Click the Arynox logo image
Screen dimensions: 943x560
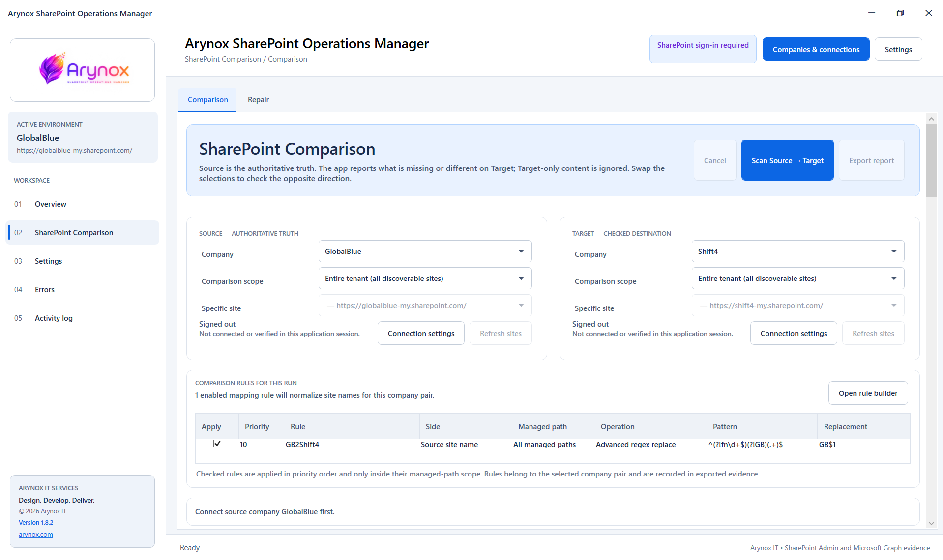pos(84,69)
